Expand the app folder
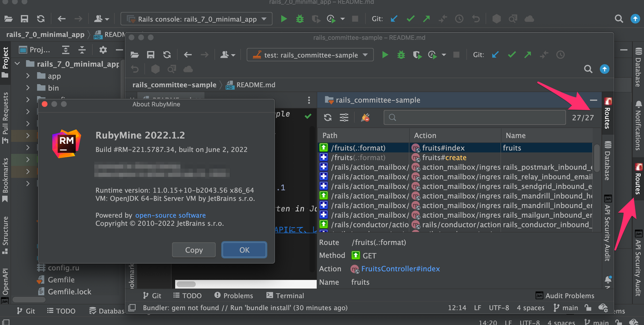The image size is (644, 325). [x=28, y=76]
